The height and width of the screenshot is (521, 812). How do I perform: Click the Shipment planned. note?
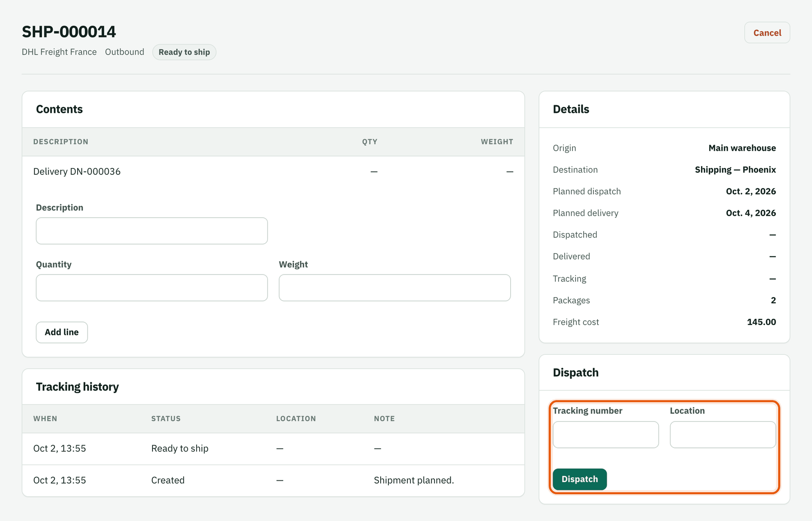(414, 480)
